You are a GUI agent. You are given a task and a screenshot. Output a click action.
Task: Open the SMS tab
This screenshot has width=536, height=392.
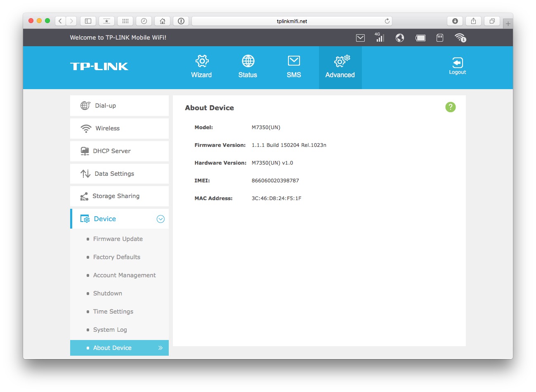(294, 67)
